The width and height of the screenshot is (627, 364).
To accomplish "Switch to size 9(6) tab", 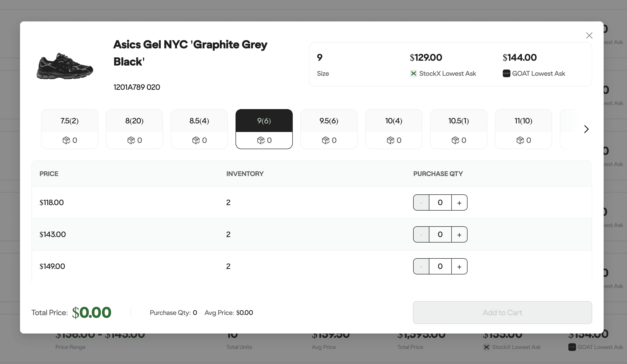I will [264, 121].
